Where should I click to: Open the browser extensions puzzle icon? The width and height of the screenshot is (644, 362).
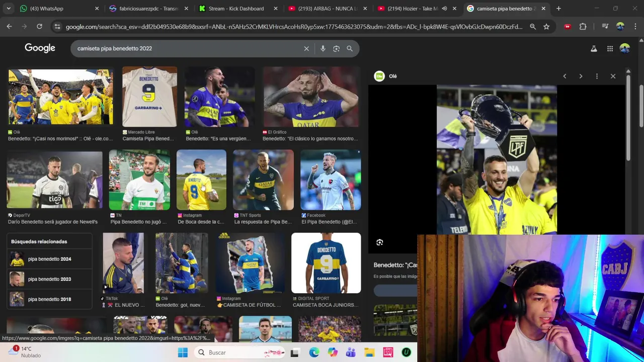pos(583,27)
